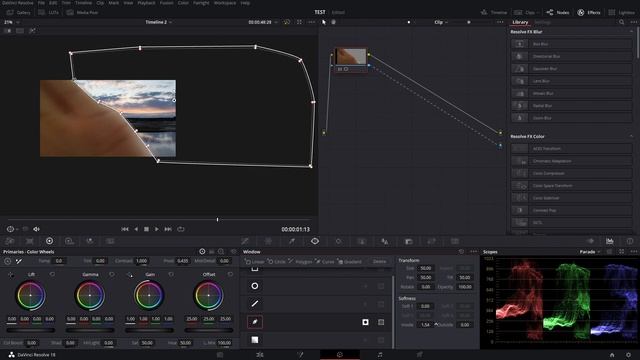Screen dimensions: 640x360
Task: Open the Playback menu
Action: click(x=146, y=3)
